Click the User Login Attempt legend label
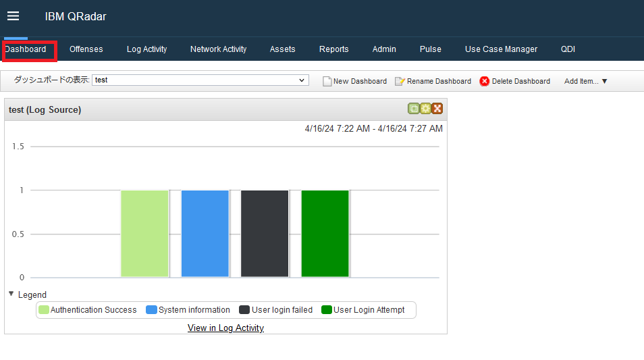The width and height of the screenshot is (644, 360). pyautogui.click(x=369, y=310)
